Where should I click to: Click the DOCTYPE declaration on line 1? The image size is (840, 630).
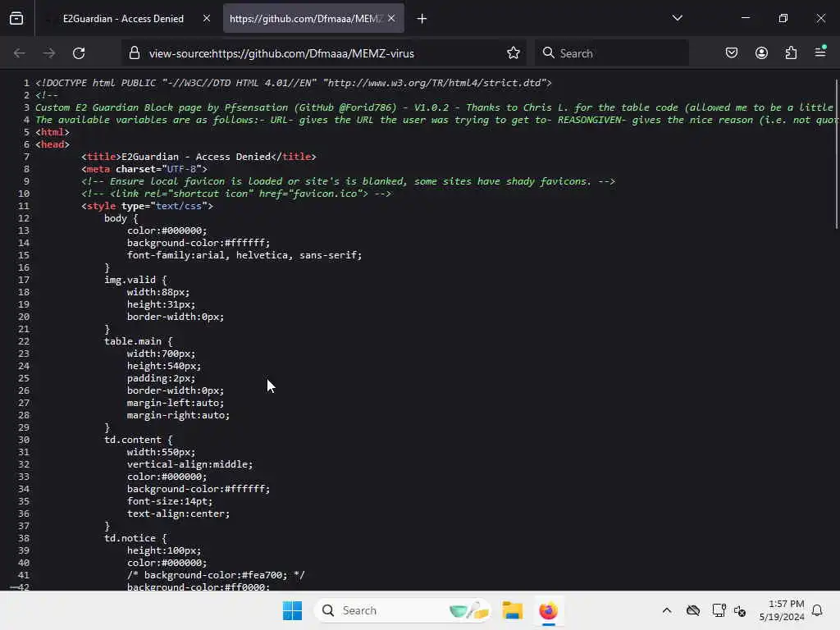click(x=294, y=83)
